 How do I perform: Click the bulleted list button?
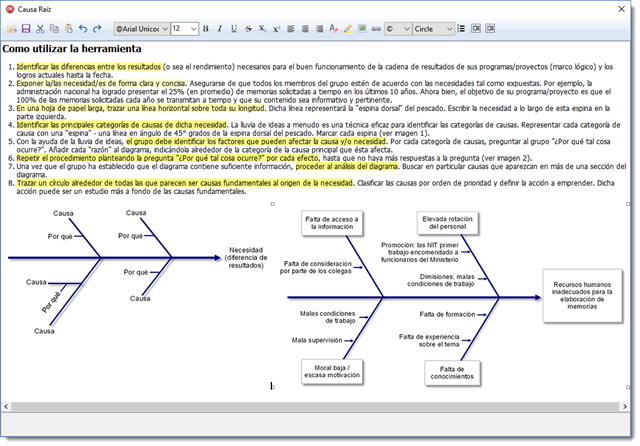pos(461,29)
